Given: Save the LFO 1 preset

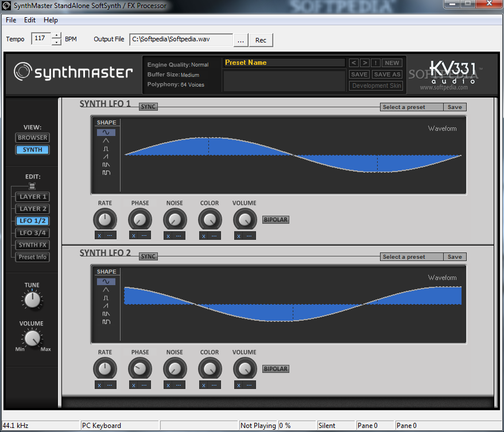Looking at the screenshot, I should point(455,107).
